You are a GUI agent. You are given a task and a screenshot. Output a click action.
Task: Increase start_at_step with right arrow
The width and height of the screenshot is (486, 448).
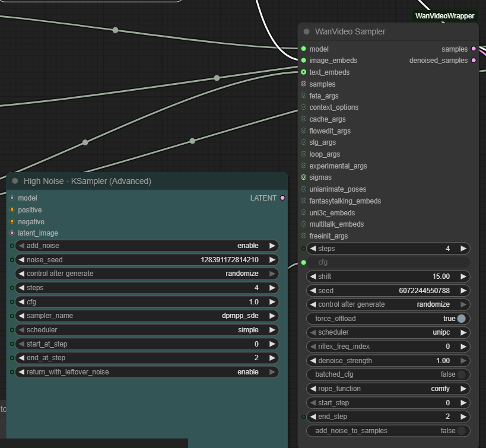tap(272, 344)
